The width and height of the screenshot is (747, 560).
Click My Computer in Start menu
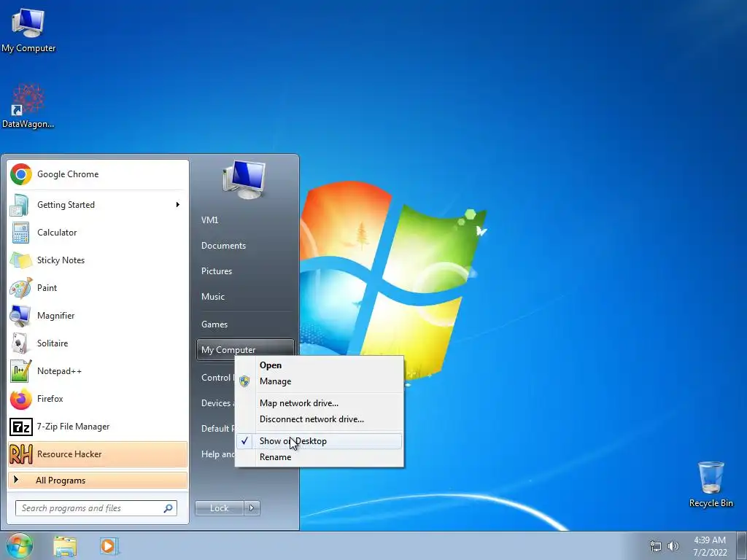coord(245,349)
